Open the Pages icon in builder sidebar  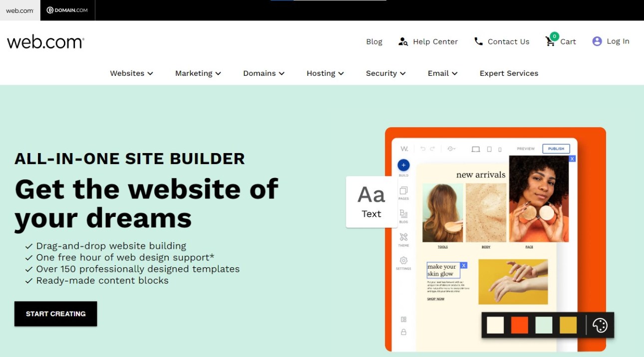coord(403,190)
